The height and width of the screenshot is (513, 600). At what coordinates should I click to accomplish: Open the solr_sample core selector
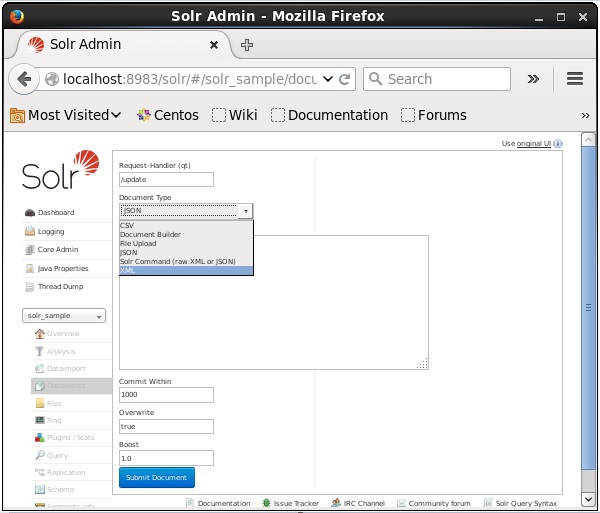coord(66,316)
